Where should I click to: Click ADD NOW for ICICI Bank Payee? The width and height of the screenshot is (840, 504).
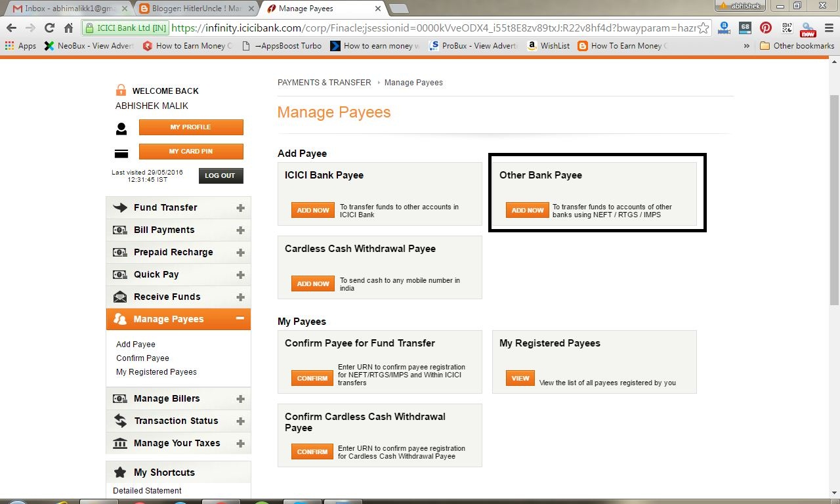[313, 210]
